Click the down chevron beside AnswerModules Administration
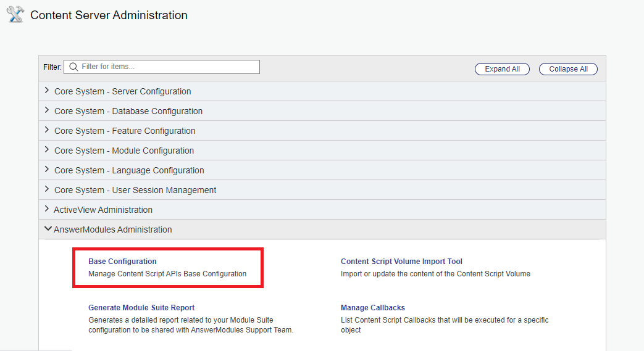The image size is (644, 351). click(48, 229)
